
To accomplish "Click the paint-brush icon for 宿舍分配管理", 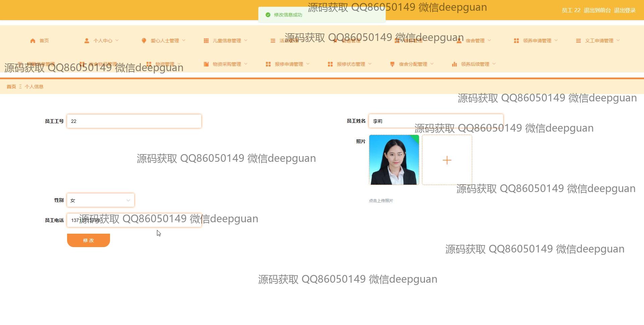I will (x=392, y=64).
